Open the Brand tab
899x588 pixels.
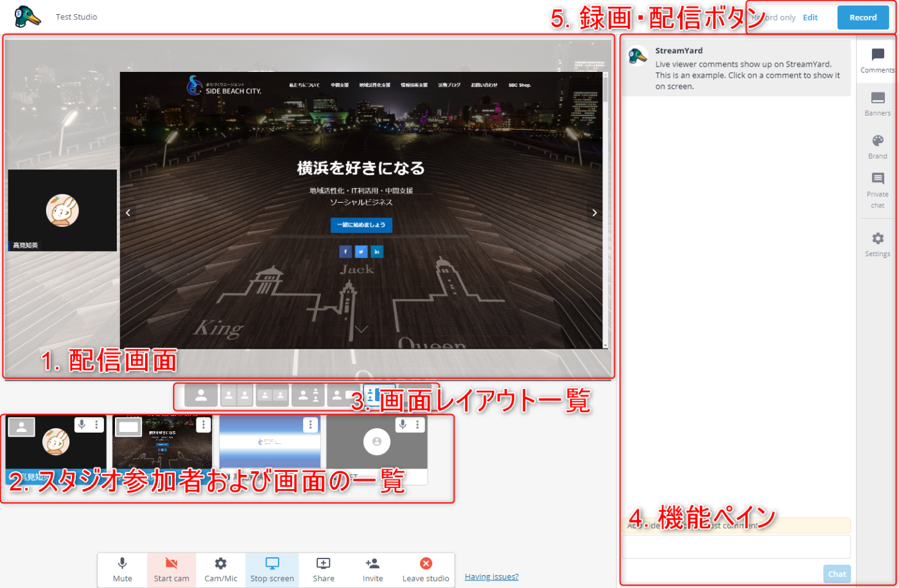[877, 146]
